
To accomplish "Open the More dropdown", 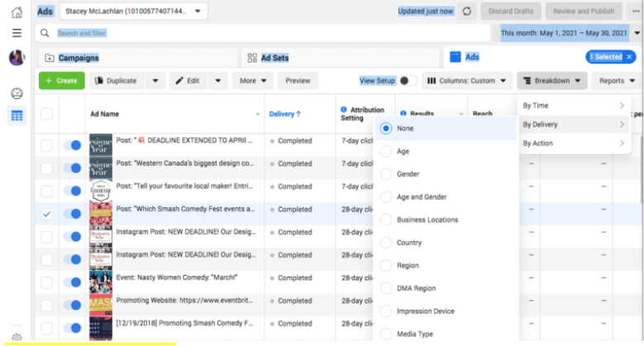I will click(x=253, y=81).
